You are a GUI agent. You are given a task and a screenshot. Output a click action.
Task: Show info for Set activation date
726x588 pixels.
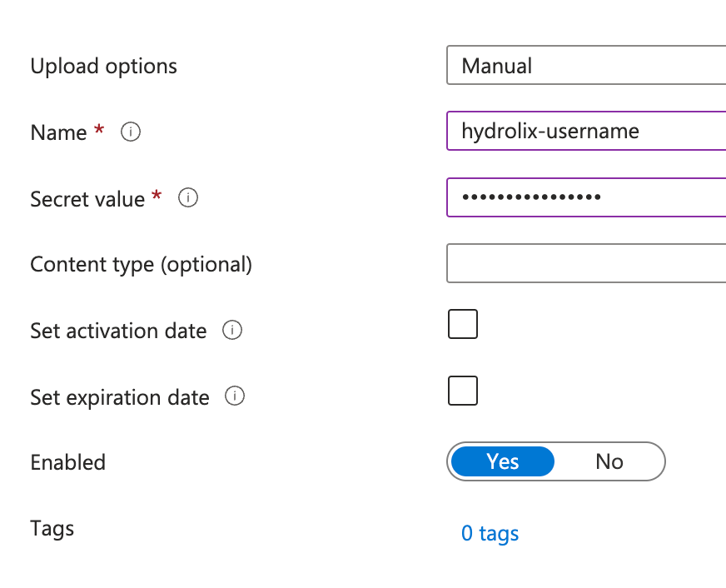click(232, 331)
